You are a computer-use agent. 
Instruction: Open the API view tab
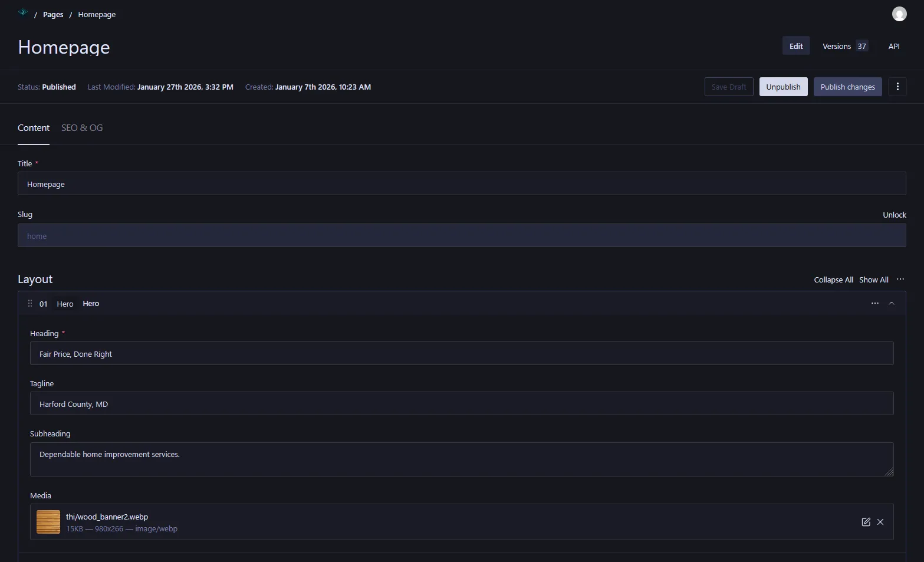click(x=893, y=46)
